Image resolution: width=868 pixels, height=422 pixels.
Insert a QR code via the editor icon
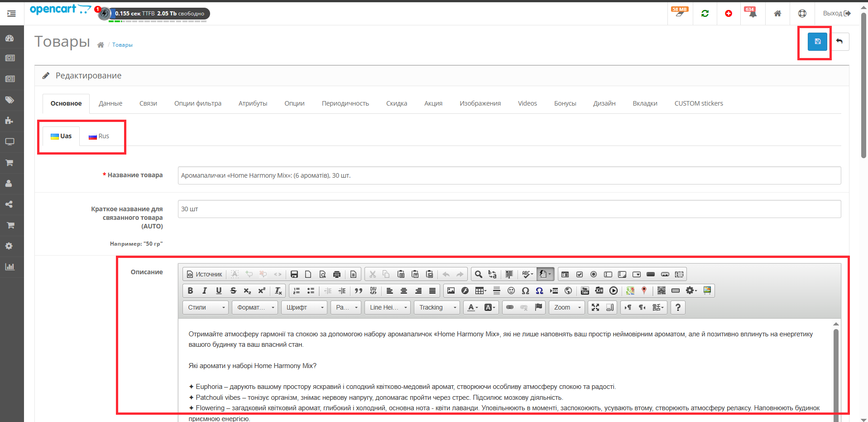tap(662, 291)
